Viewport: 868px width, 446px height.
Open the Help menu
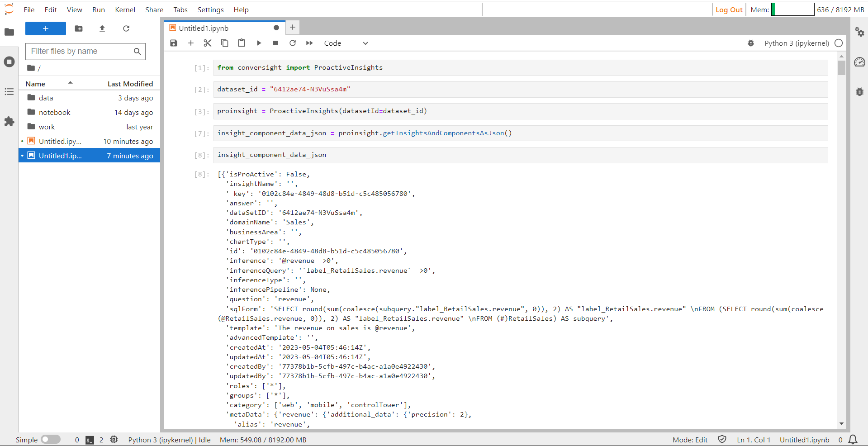(x=241, y=9)
